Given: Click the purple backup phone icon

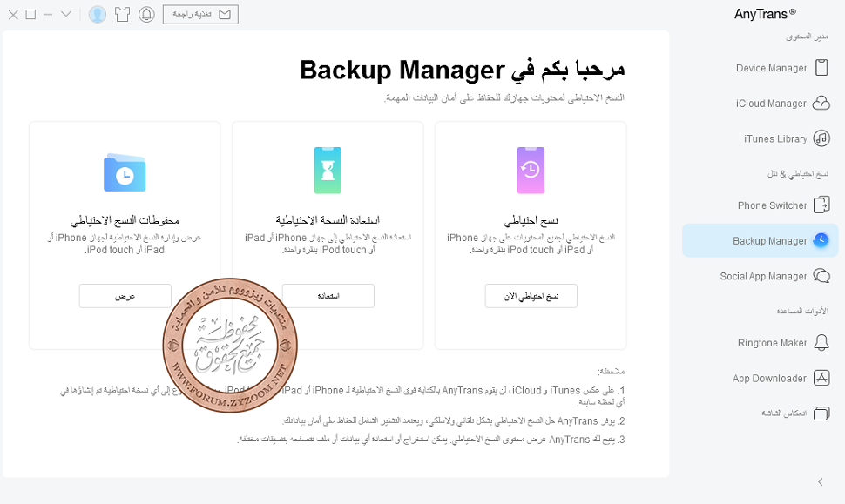Looking at the screenshot, I should [531, 170].
